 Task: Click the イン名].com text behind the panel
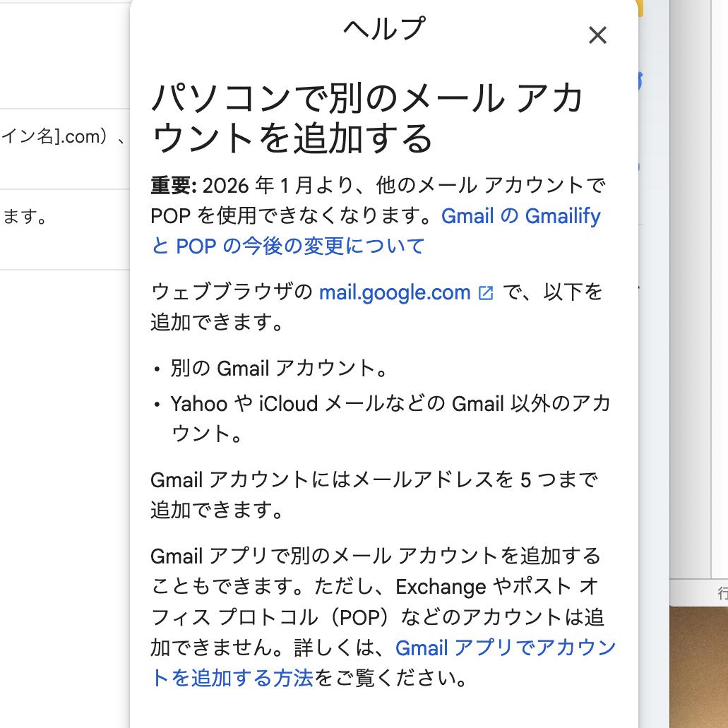point(64,137)
